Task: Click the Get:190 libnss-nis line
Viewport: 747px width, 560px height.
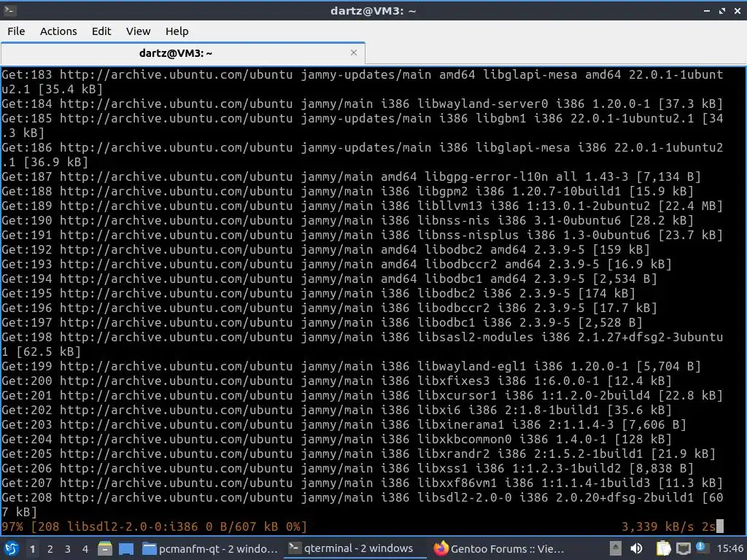Action: point(347,220)
